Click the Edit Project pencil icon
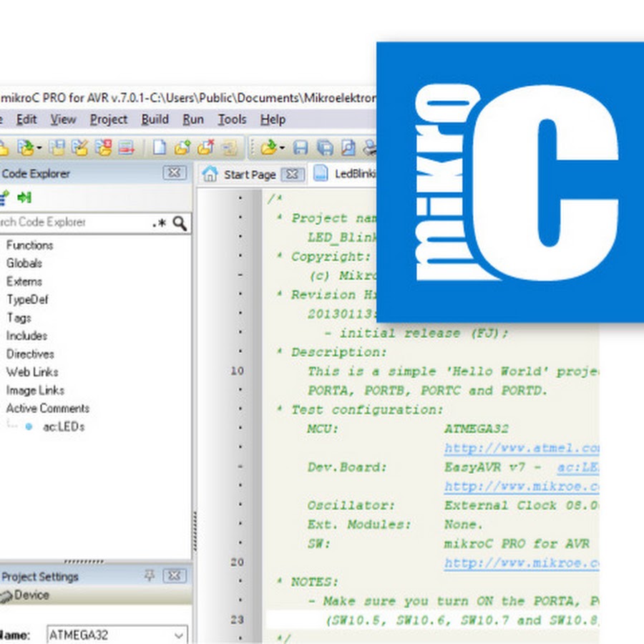This screenshot has width=644, height=644. (80, 147)
